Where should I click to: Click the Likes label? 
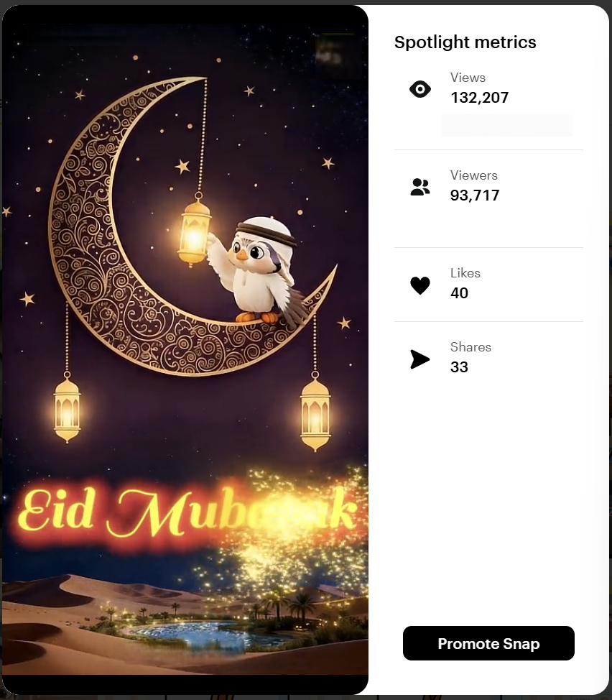[x=465, y=273]
